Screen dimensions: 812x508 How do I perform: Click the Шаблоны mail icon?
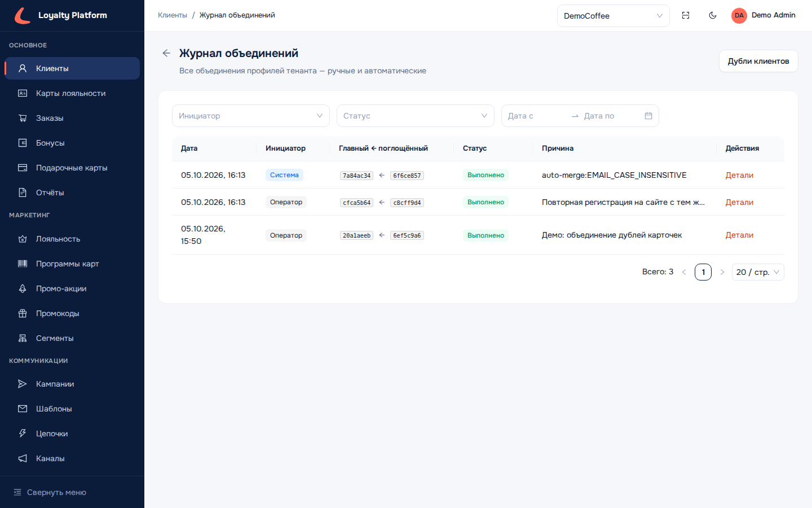(x=23, y=409)
